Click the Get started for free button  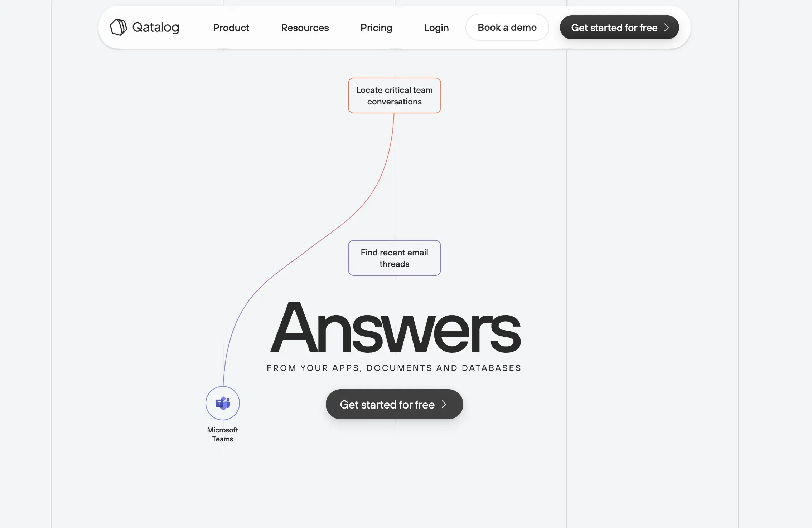pos(394,404)
